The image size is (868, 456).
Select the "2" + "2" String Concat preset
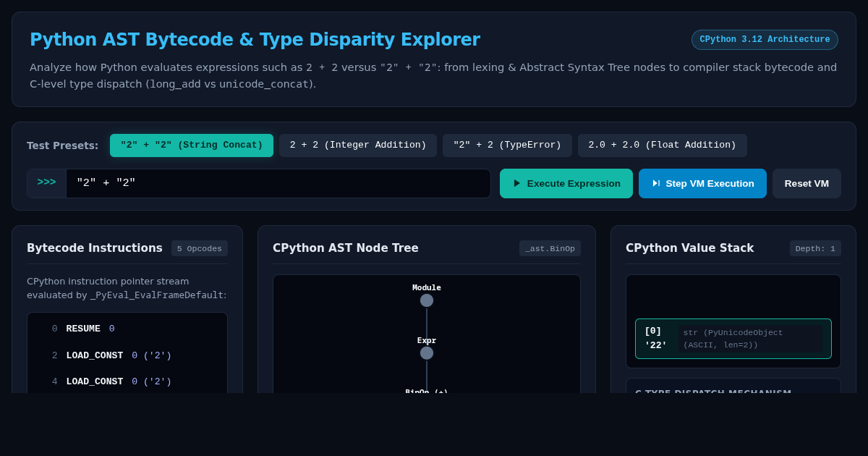coord(192,145)
